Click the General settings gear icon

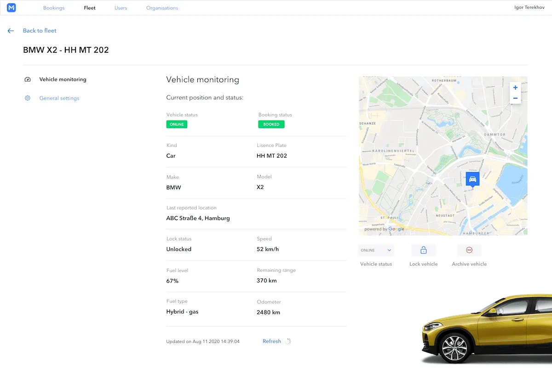pos(27,98)
